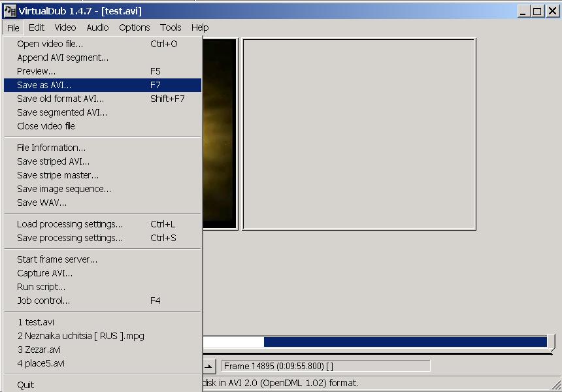Viewport: 562px width, 392px height.
Task: Click the resize grip in status bar corner
Action: point(556,385)
